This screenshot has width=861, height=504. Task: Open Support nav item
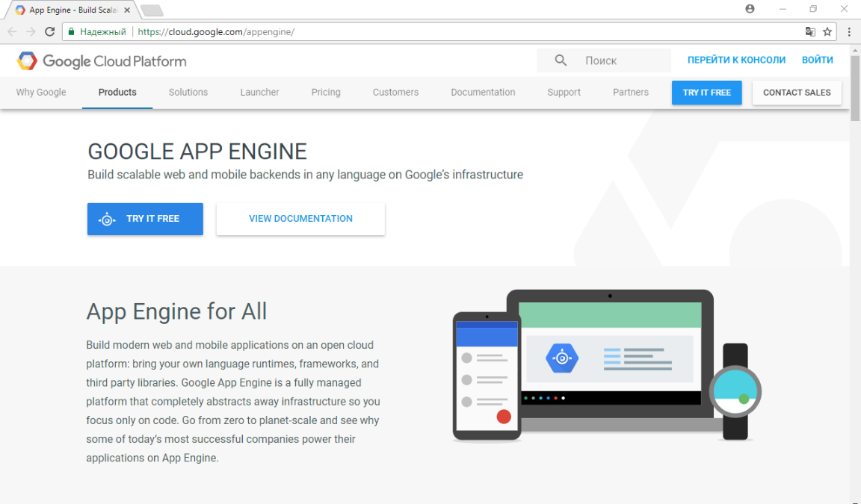pyautogui.click(x=564, y=92)
